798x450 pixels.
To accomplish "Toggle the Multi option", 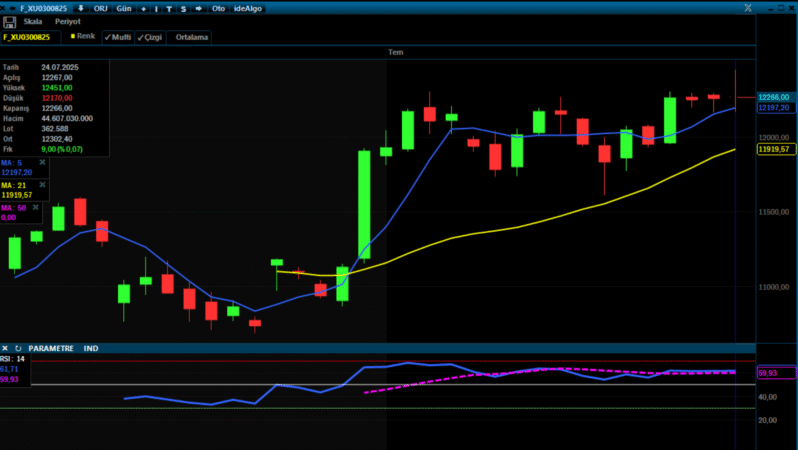I will click(x=118, y=37).
